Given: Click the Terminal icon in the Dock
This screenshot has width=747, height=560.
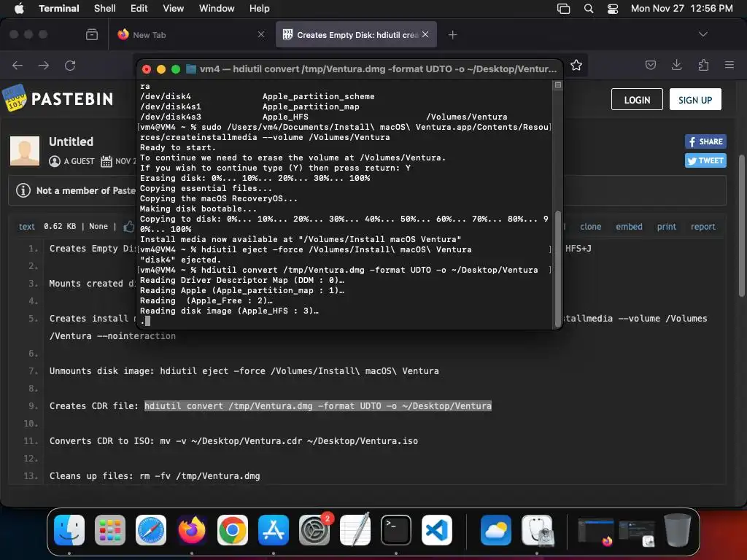Looking at the screenshot, I should point(396,529).
